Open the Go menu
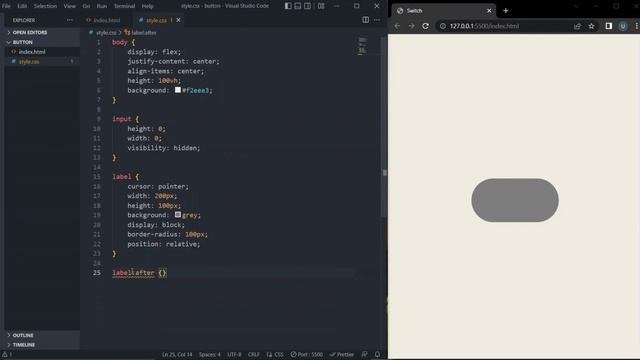This screenshot has width=640, height=360. coord(86,6)
